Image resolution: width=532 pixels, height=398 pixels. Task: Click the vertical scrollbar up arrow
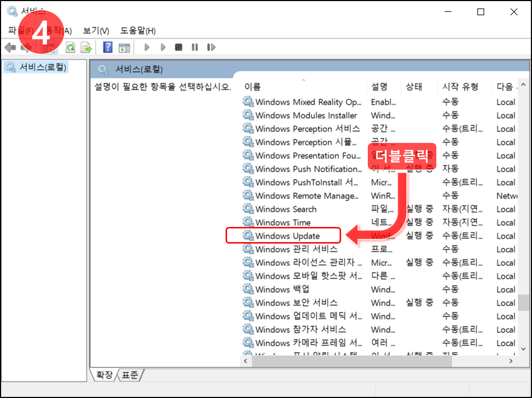tap(523, 85)
